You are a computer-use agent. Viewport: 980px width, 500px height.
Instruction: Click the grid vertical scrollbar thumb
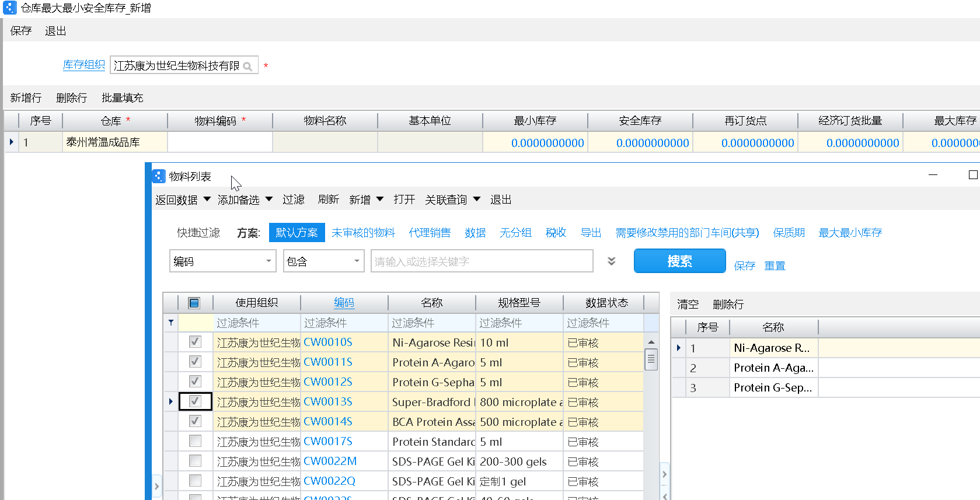651,359
